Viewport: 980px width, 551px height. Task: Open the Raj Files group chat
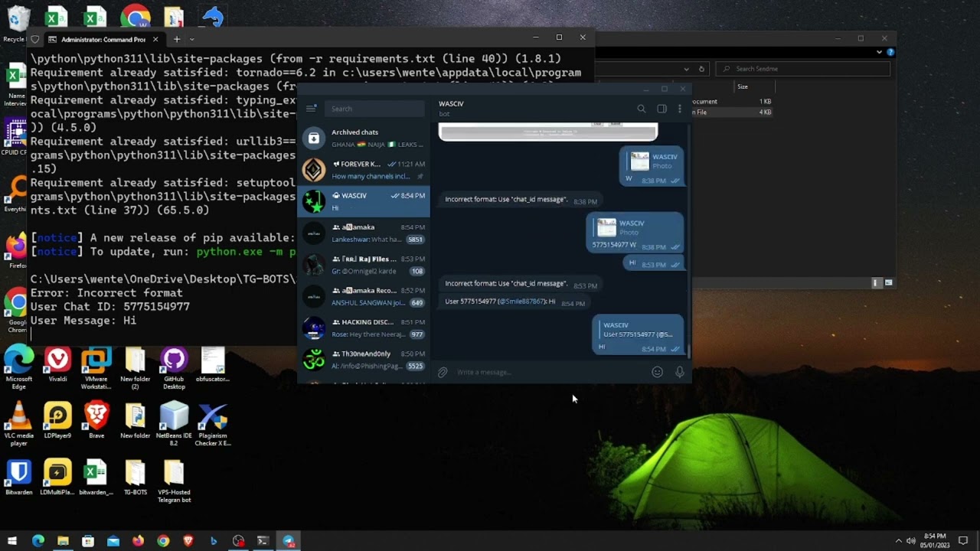(364, 265)
